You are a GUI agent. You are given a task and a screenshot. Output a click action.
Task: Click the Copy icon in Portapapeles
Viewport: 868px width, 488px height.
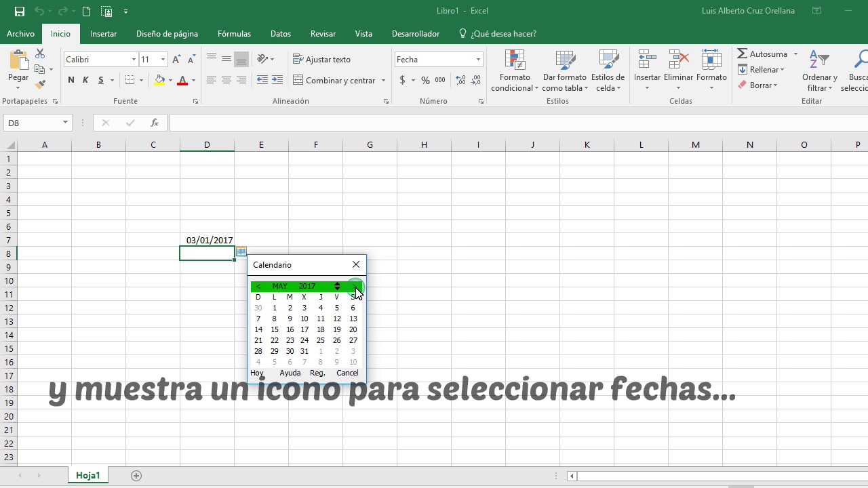click(40, 69)
